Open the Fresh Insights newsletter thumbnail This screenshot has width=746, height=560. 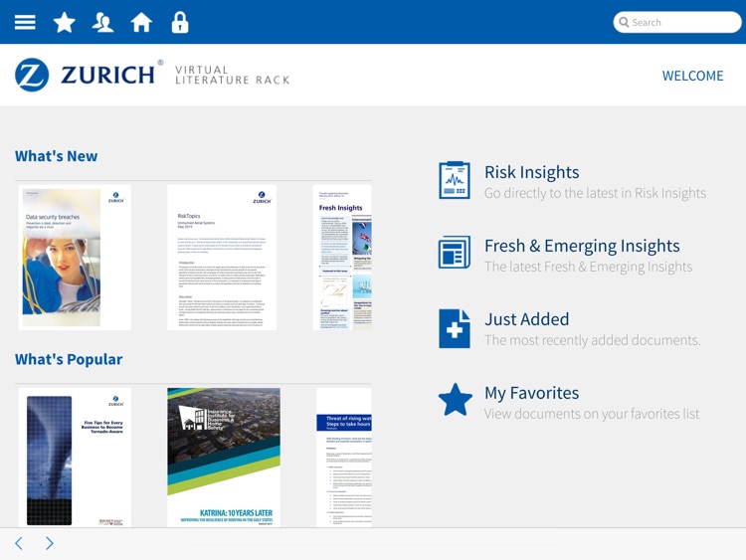[342, 258]
